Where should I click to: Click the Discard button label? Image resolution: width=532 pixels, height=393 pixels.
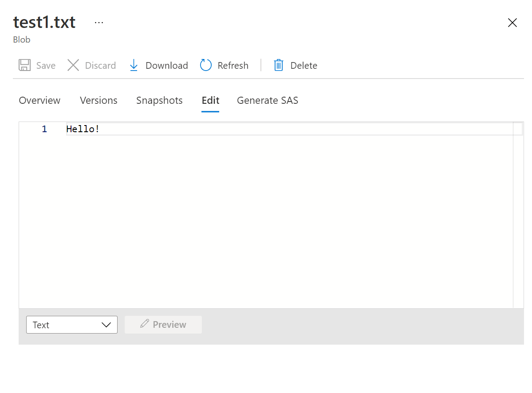[x=100, y=66]
